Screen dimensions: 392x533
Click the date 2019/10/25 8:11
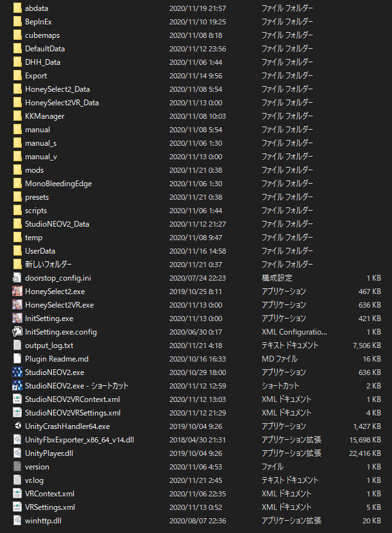click(x=196, y=292)
